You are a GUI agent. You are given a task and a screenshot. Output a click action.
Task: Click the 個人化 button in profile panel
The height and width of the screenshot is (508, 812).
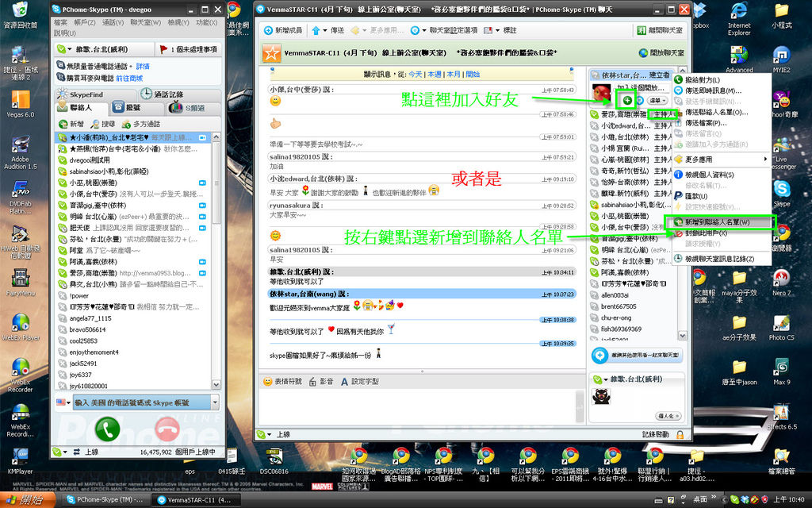coord(668,416)
